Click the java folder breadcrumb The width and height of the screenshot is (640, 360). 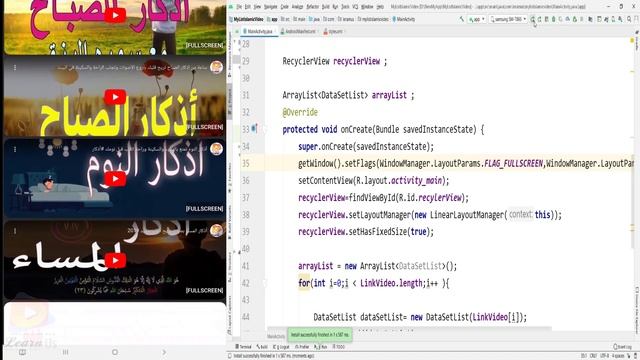(x=314, y=19)
